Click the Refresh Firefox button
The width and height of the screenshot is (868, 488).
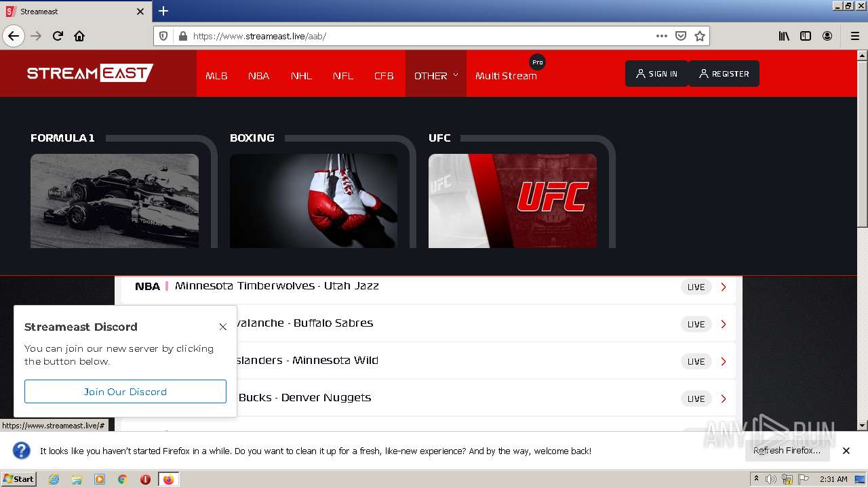(787, 451)
